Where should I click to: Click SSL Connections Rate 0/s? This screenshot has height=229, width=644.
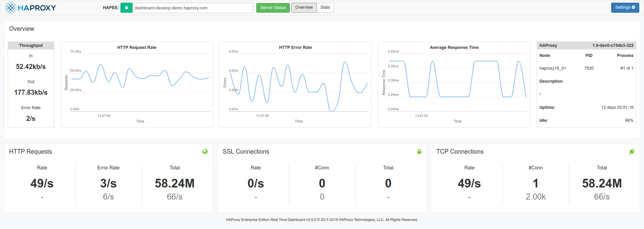coord(256,183)
